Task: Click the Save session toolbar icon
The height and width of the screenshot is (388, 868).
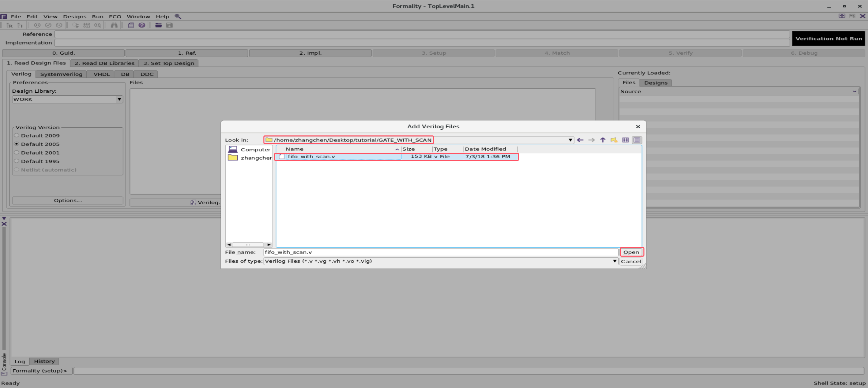Action: (169, 25)
